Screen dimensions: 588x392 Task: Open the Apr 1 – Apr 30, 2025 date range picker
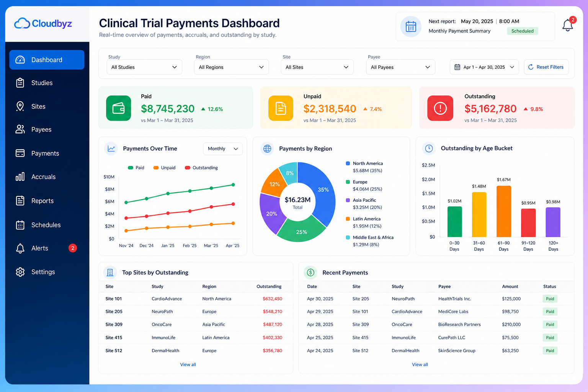coord(484,67)
